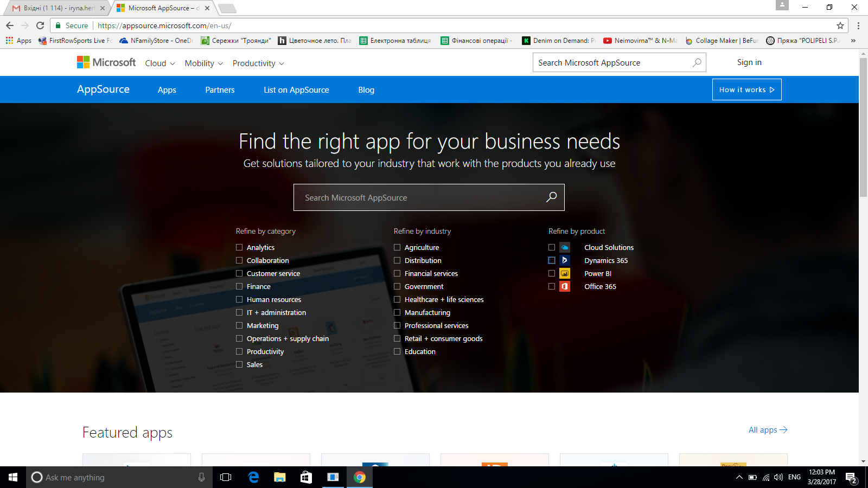This screenshot has width=868, height=488.
Task: Tick the Dynamics 365 product checkbox
Action: 552,260
